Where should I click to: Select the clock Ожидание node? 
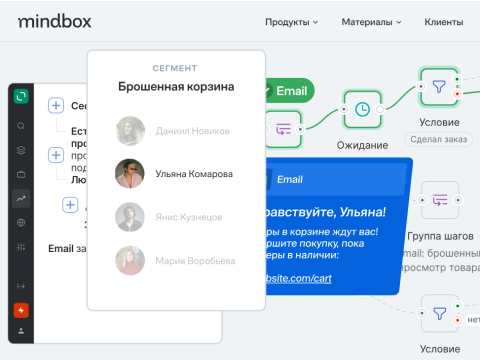362,109
